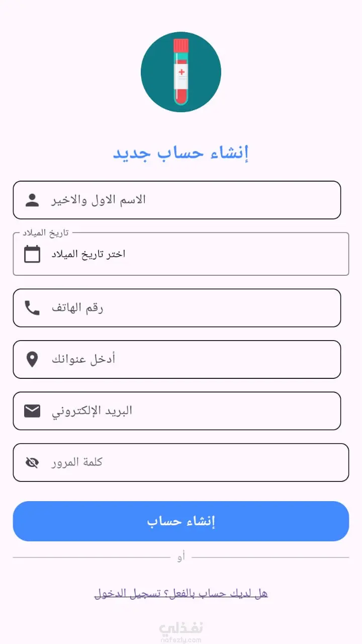Open the اختر تاريخ الميلاد date picker
The image size is (362, 644).
click(181, 254)
